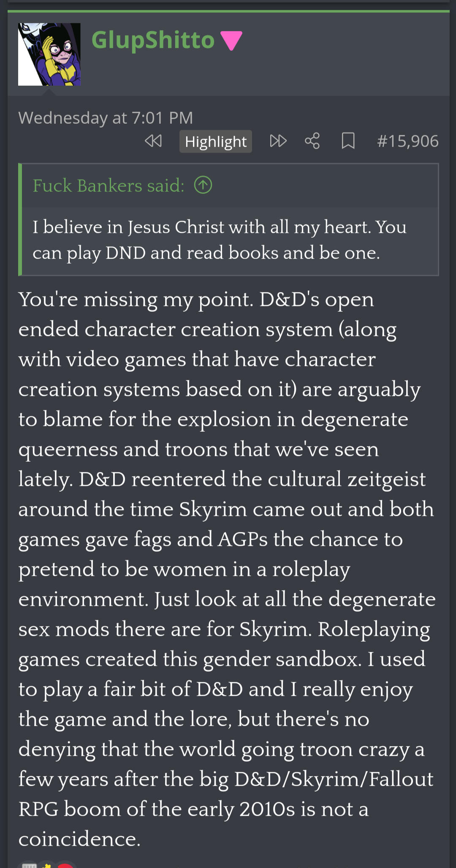Screen dimensions: 456x868
Task: Click the share post icon
Action: (312, 141)
